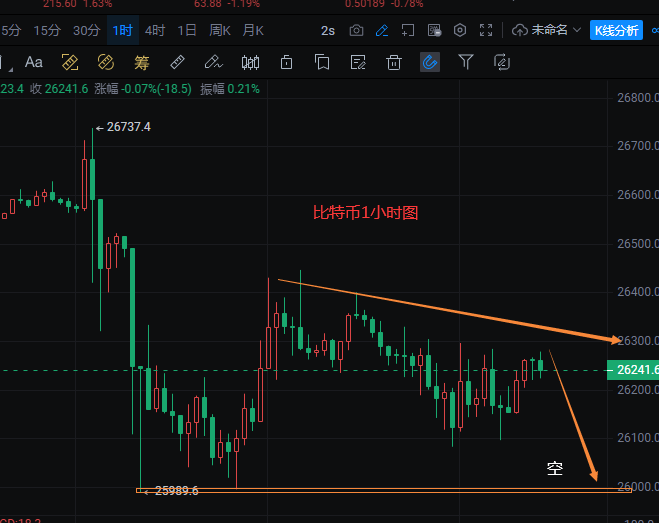Click the yellow 筹 chip distribution icon
Viewport: 659px width, 523px height.
click(142, 63)
